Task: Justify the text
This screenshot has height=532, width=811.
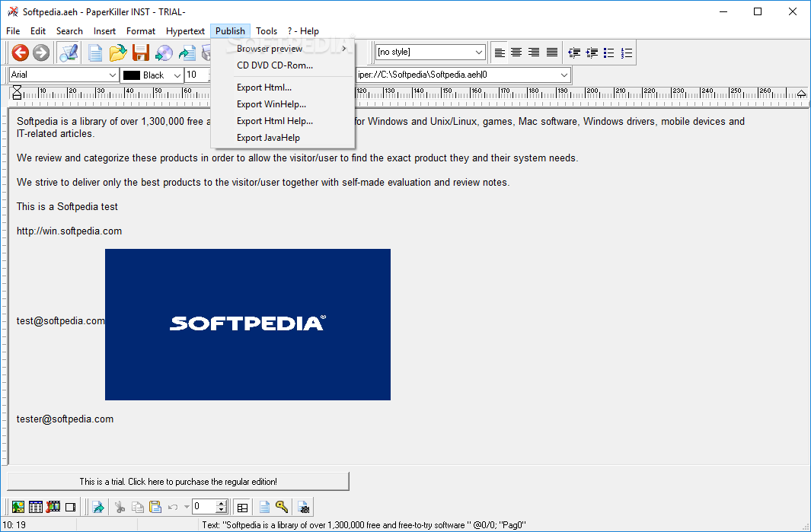Action: pyautogui.click(x=552, y=53)
